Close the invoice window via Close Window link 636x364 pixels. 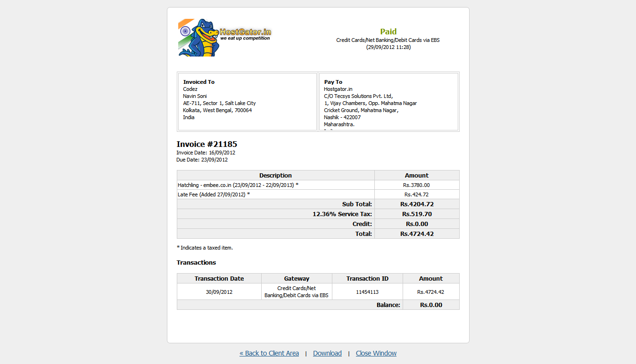point(376,353)
